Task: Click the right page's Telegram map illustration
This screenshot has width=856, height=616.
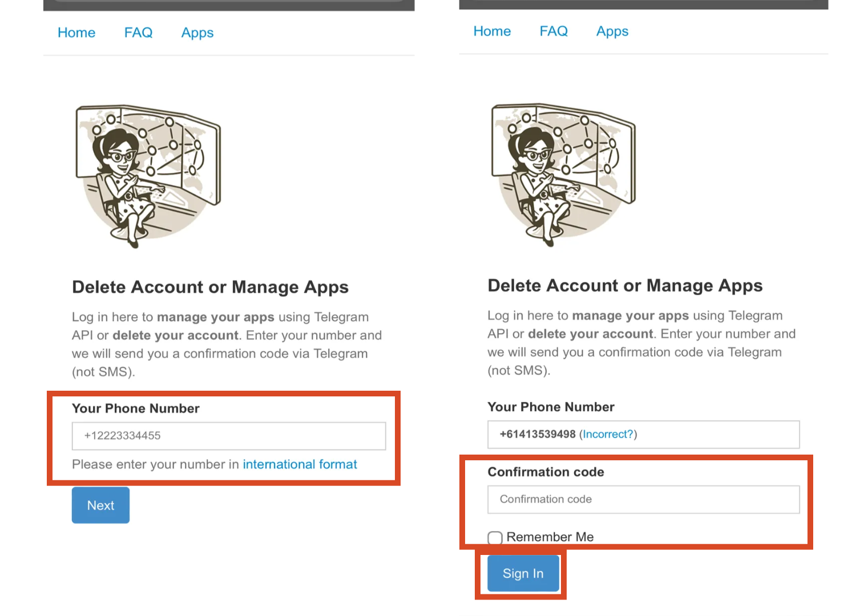Action: pyautogui.click(x=564, y=175)
